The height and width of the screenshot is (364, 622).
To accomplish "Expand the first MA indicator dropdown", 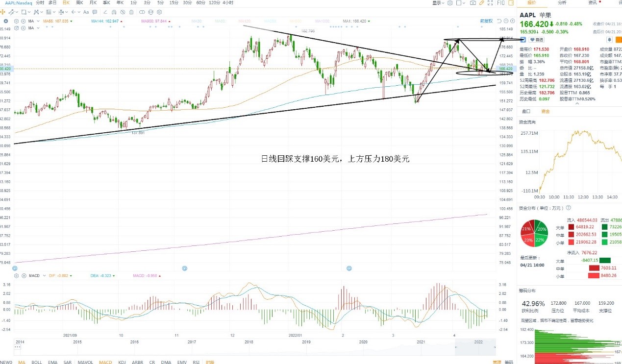I will [38, 21].
